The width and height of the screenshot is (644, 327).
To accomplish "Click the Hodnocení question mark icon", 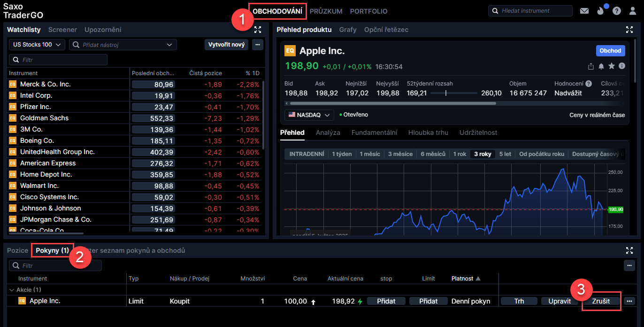I will click(x=589, y=84).
